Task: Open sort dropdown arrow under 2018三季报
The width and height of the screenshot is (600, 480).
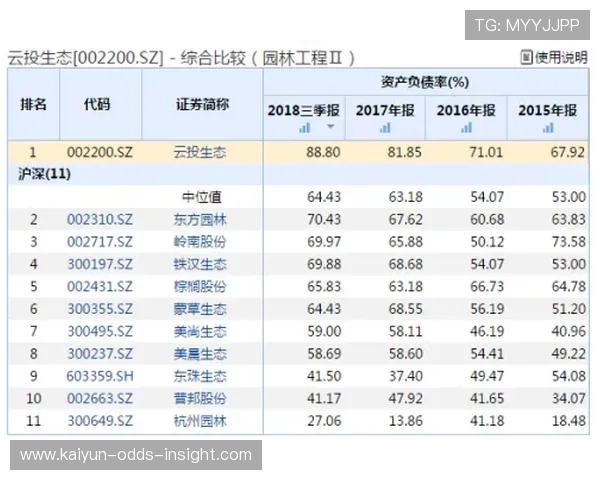Action: coord(331,127)
